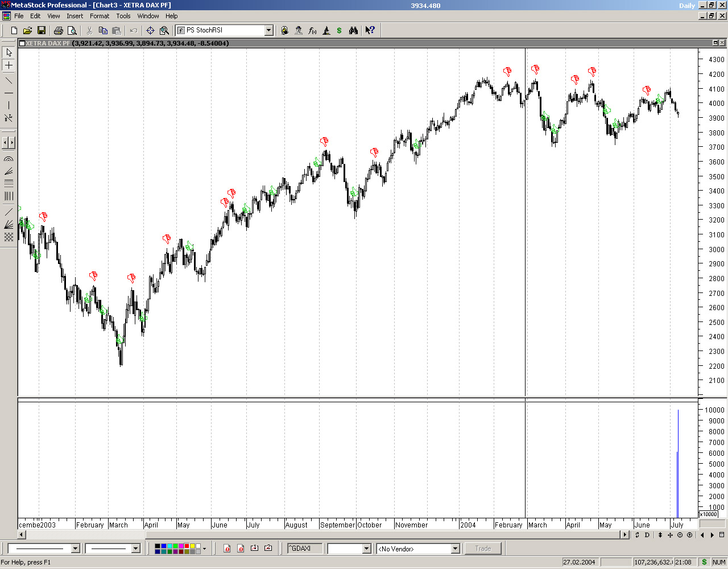Click the binoculars search icon
This screenshot has height=569, width=728.
click(x=353, y=30)
